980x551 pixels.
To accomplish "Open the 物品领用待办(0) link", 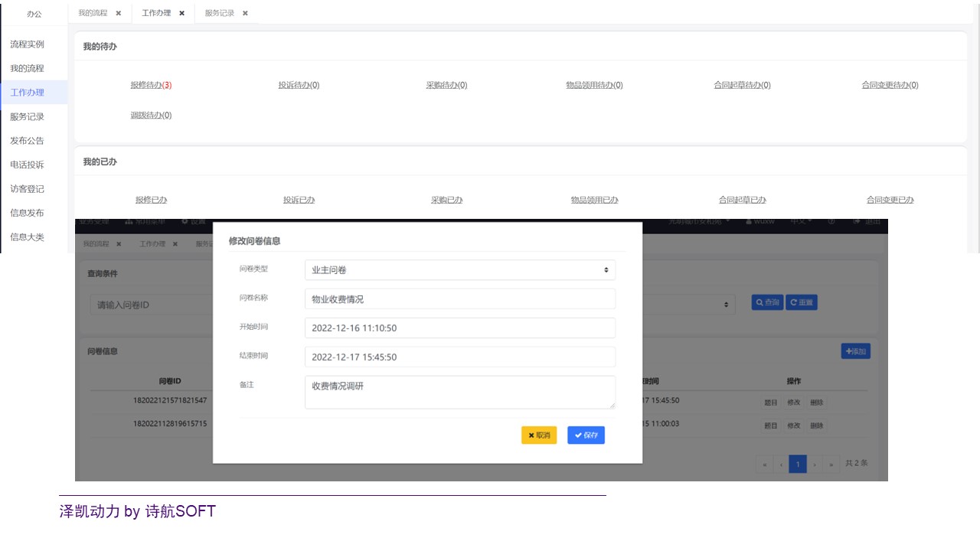I will coord(594,85).
